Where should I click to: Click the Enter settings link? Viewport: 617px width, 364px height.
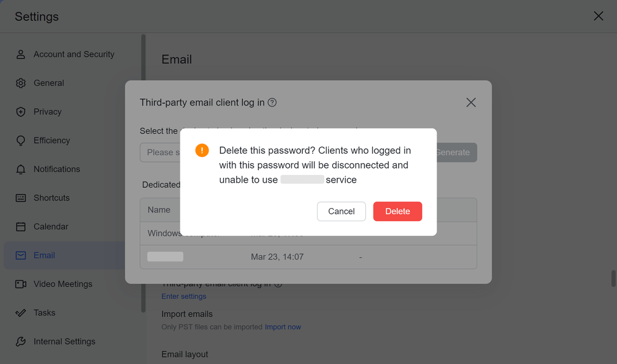point(184,296)
